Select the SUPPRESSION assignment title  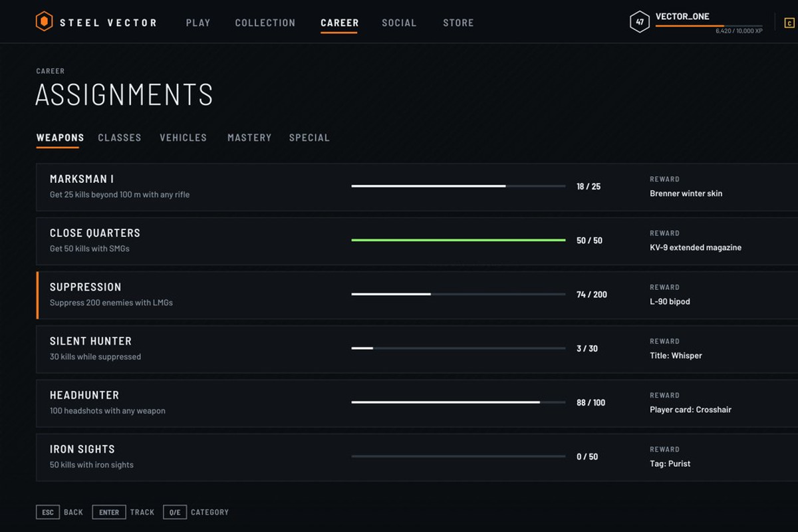pos(86,287)
